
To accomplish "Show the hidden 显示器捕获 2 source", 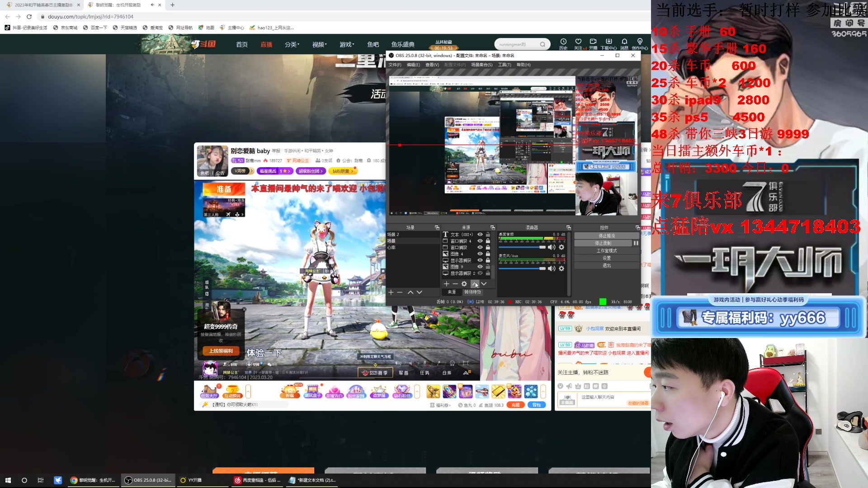I will point(480,273).
